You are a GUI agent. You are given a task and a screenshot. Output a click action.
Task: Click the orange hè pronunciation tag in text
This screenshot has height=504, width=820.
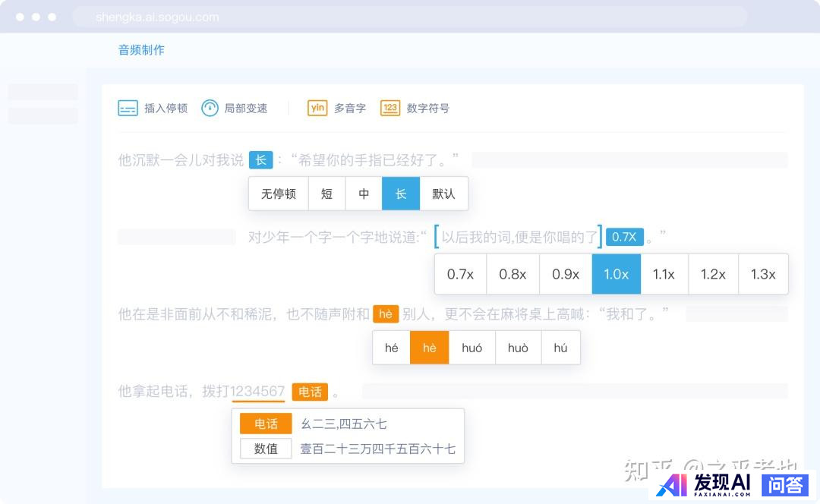386,314
